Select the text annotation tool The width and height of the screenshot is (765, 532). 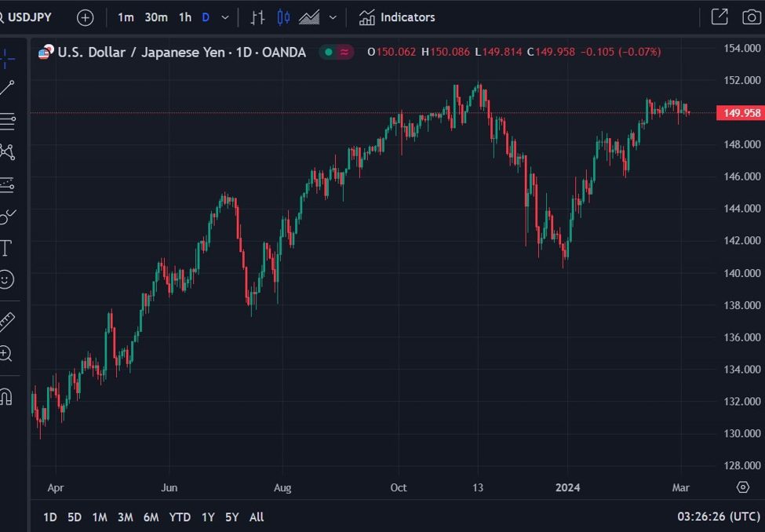[6, 249]
